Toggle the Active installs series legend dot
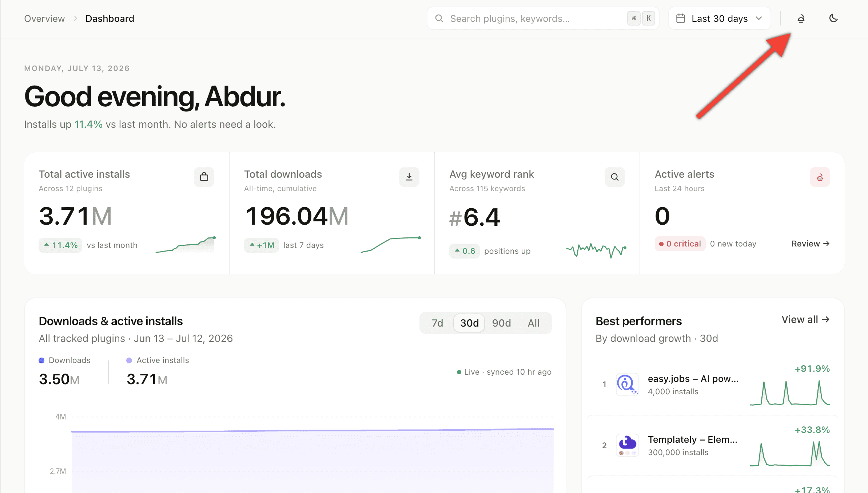868x493 pixels. tap(129, 360)
